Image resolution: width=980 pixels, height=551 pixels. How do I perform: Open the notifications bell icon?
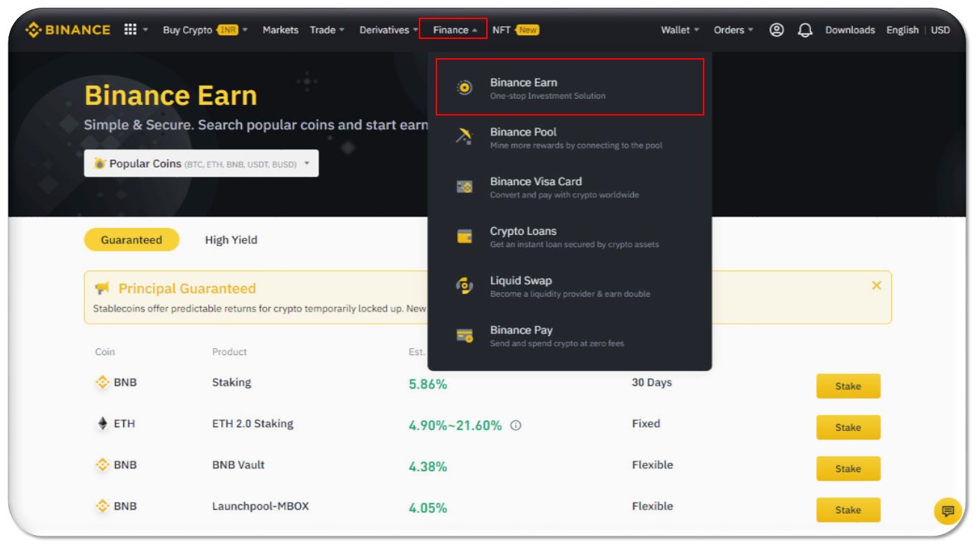tap(805, 30)
